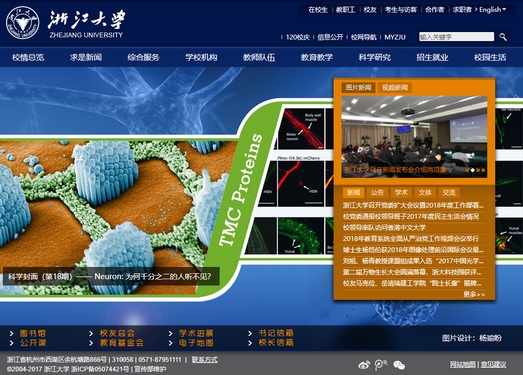523x375 pixels.
Task: Click the arrow icon beside 图书馆
Action: pos(12,333)
